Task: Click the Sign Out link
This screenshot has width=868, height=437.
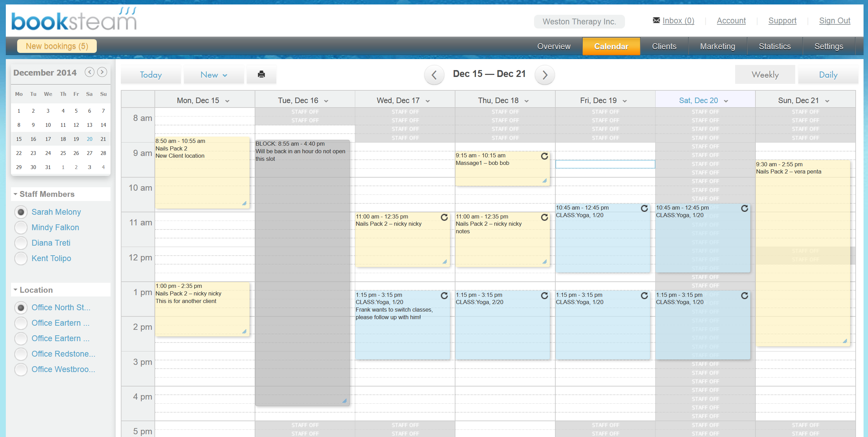Action: [834, 21]
